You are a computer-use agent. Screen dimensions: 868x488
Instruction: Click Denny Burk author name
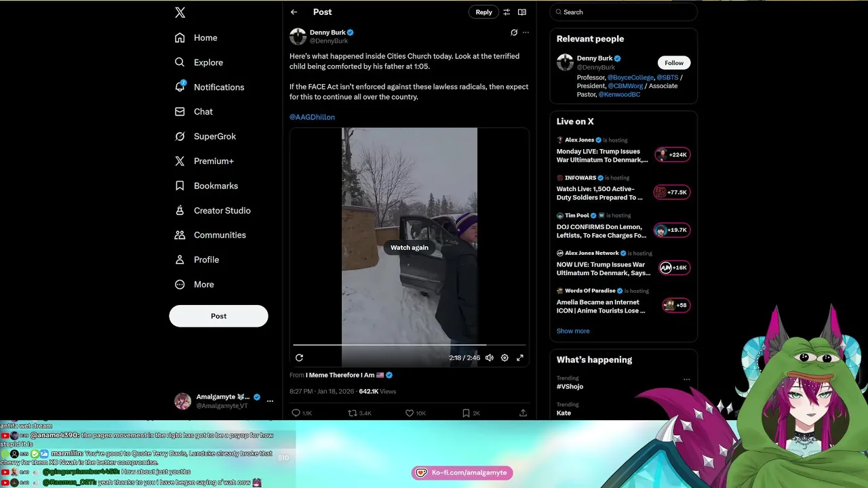(x=328, y=33)
